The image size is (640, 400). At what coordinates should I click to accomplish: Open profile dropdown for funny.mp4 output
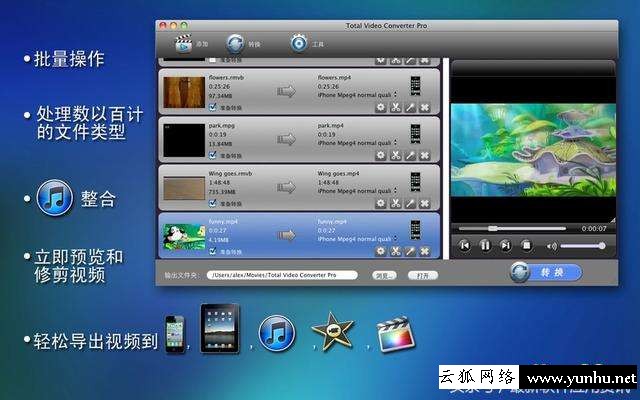357,239
